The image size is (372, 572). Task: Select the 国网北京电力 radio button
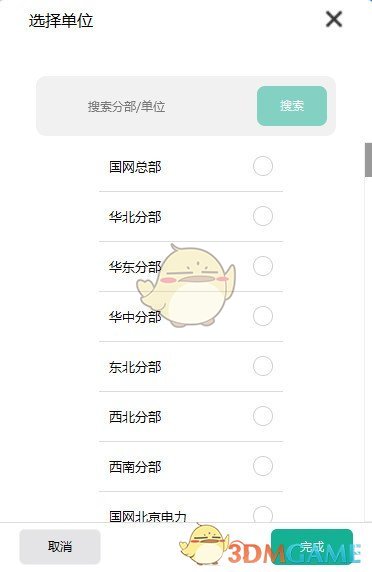[x=263, y=514]
